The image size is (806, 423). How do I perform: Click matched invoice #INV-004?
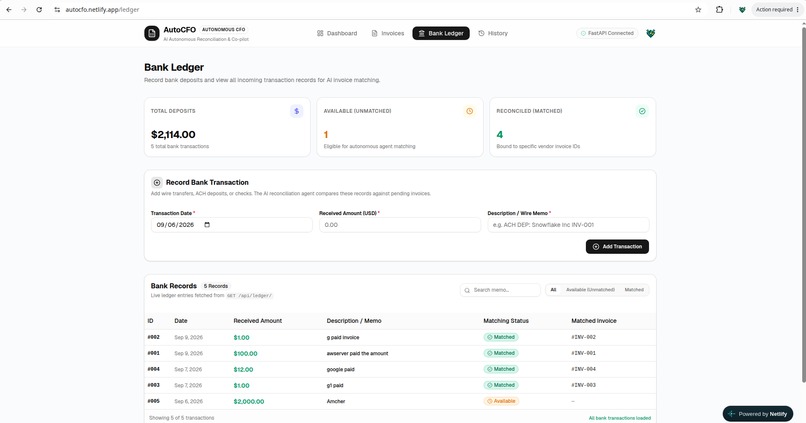[x=583, y=369]
